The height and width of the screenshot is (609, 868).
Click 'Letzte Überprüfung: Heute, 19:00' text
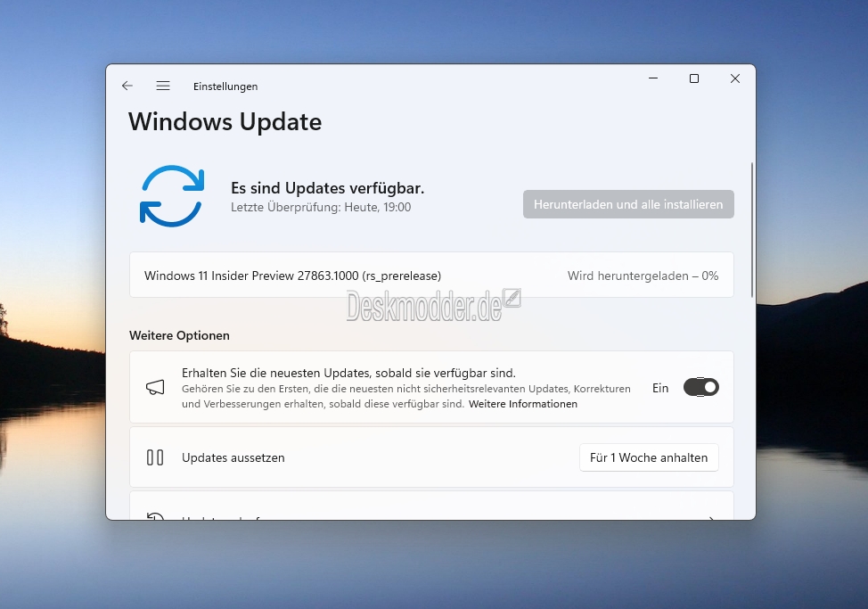[321, 208]
